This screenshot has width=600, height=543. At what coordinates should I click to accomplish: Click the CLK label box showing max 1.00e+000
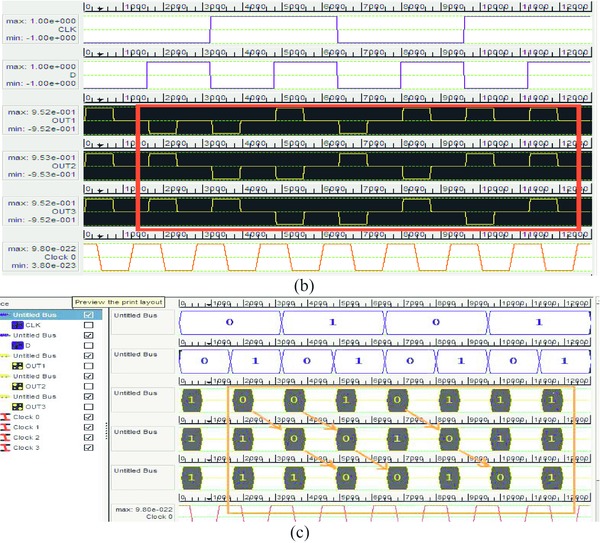point(41,29)
